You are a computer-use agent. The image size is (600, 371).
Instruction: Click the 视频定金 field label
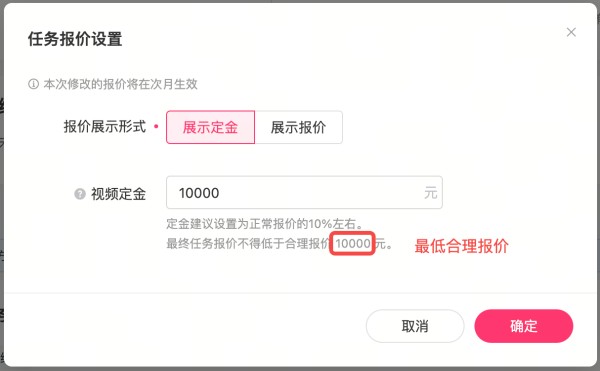(118, 194)
